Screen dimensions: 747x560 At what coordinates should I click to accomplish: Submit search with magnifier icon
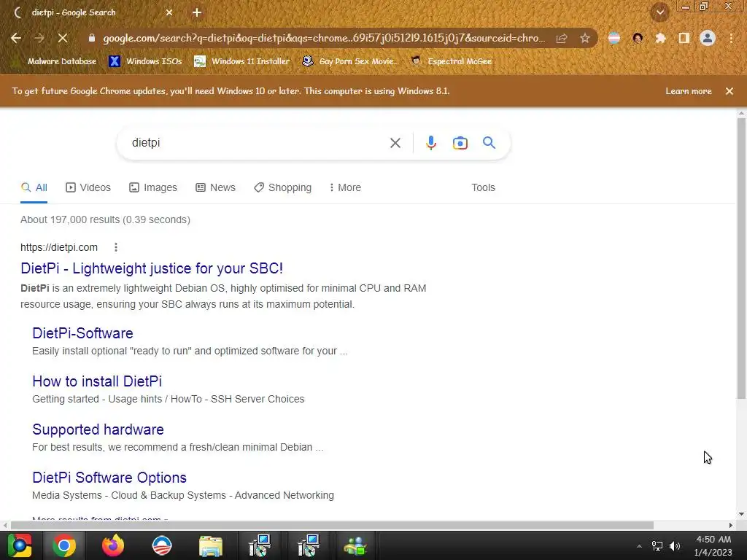[x=489, y=142]
